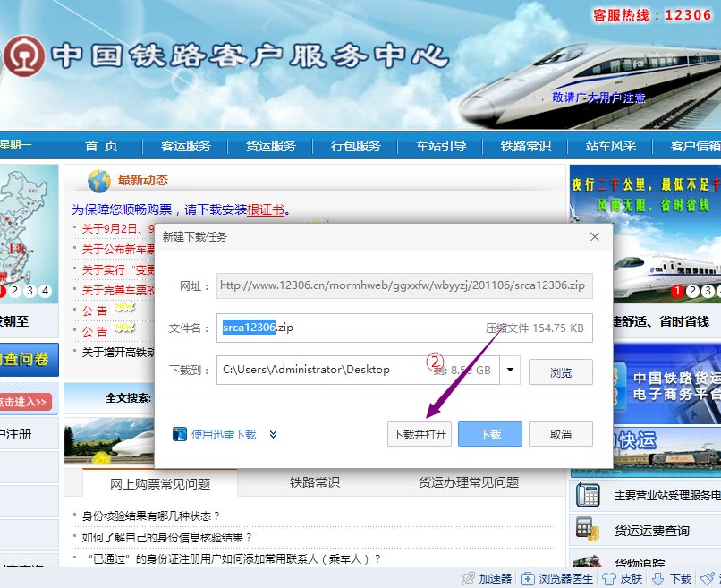Click the 皮肤 shirt icon
721x588 pixels.
coord(608,578)
